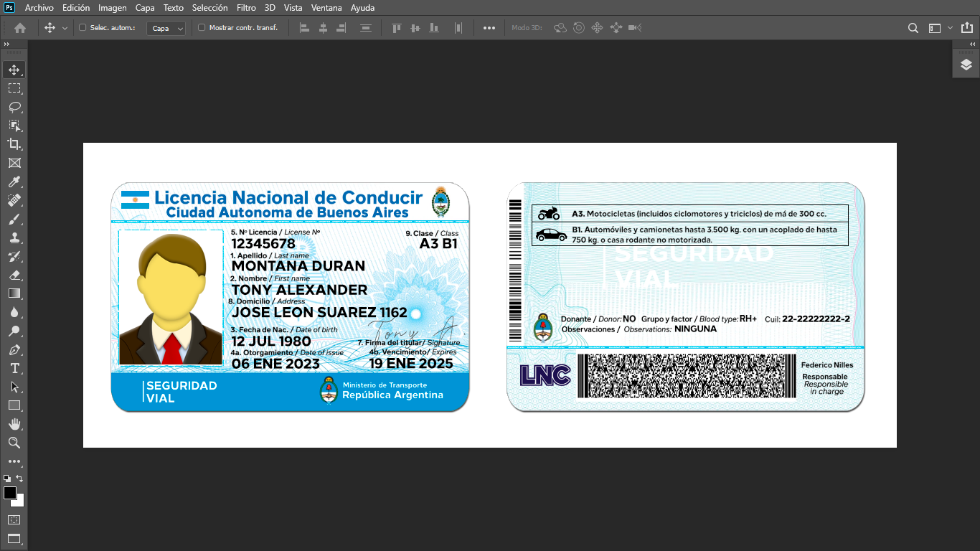Select the Hand tool
The height and width of the screenshot is (551, 980).
tap(14, 423)
